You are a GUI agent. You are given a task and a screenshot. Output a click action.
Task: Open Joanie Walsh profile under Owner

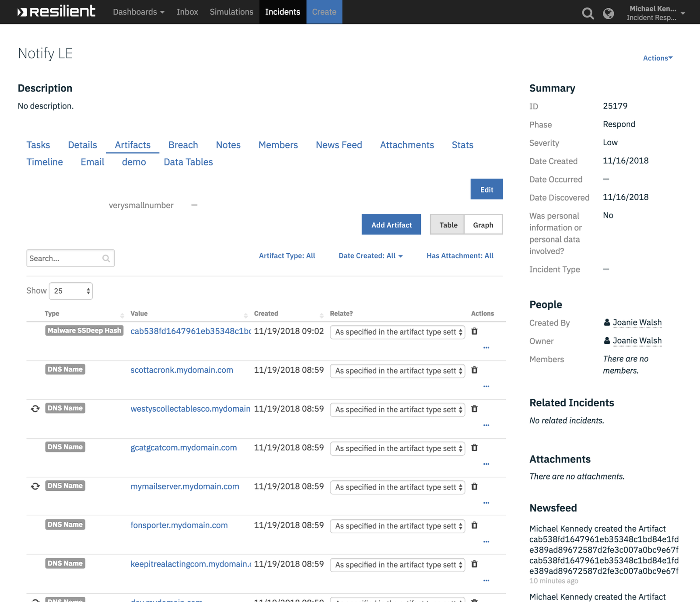tap(637, 340)
